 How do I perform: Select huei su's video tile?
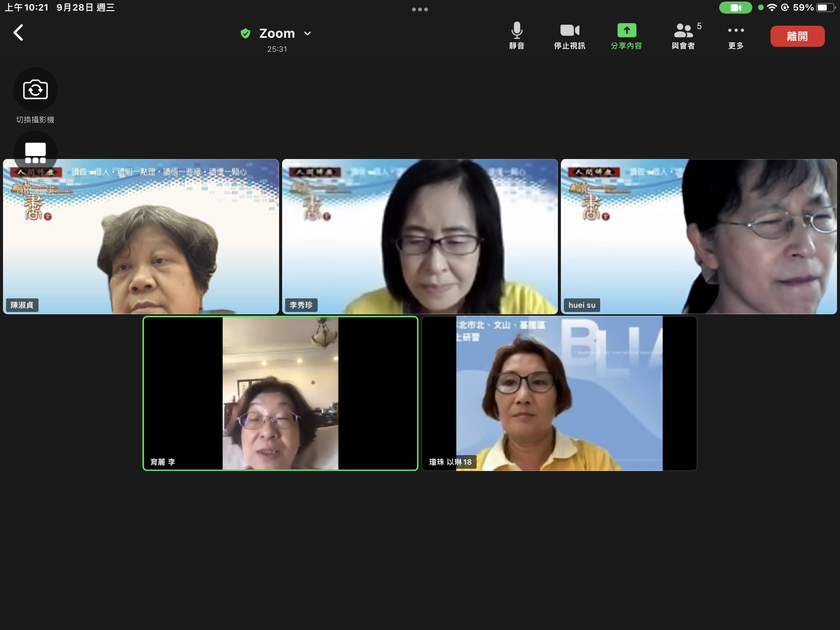pos(698,236)
